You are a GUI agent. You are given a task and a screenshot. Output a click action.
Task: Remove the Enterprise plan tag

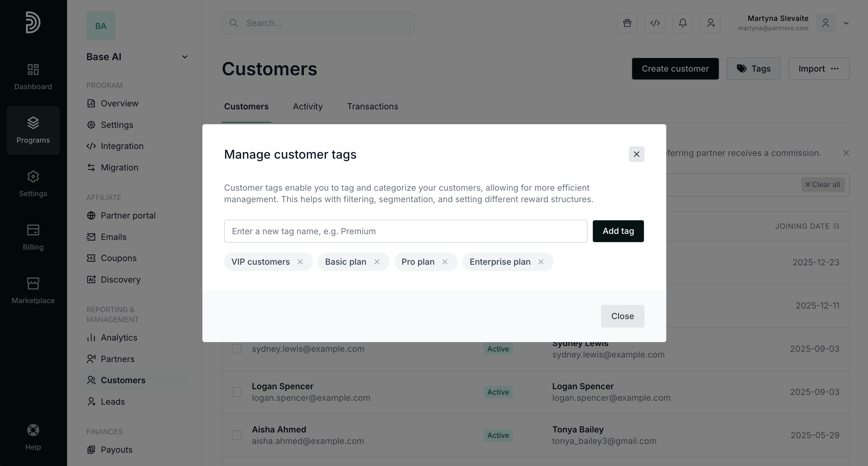(x=541, y=262)
